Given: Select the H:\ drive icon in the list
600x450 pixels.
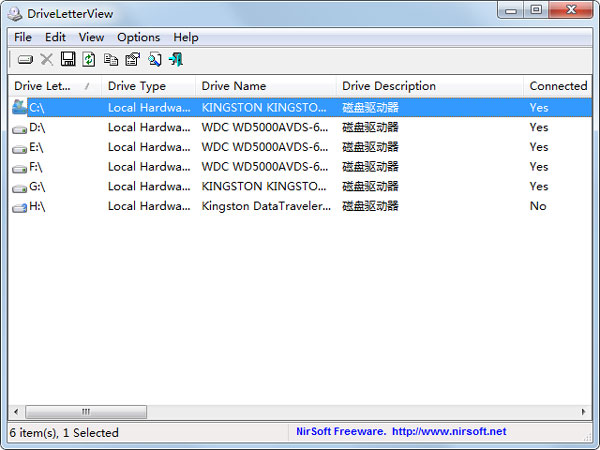Looking at the screenshot, I should (x=20, y=206).
